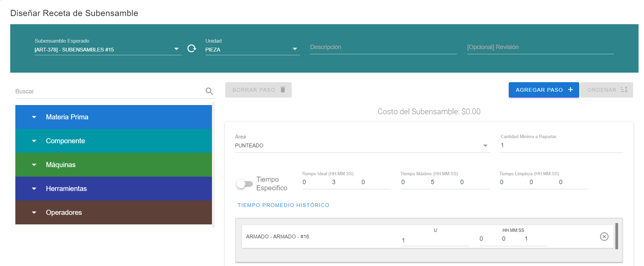Screen dimensions: 644x266
Task: Expand the Herramientas category
Action: click(34, 189)
